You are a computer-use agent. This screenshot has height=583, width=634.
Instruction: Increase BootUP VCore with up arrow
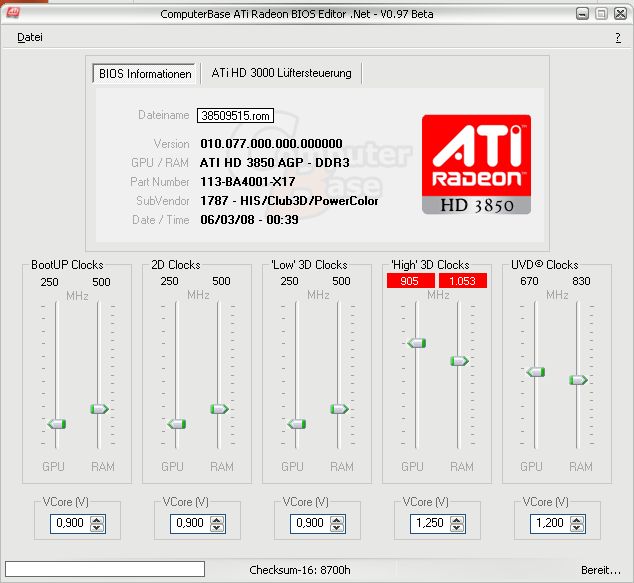tap(97, 520)
